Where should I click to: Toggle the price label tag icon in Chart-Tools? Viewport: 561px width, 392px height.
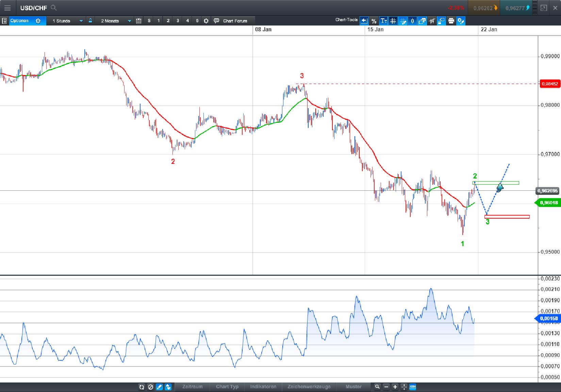[441, 21]
